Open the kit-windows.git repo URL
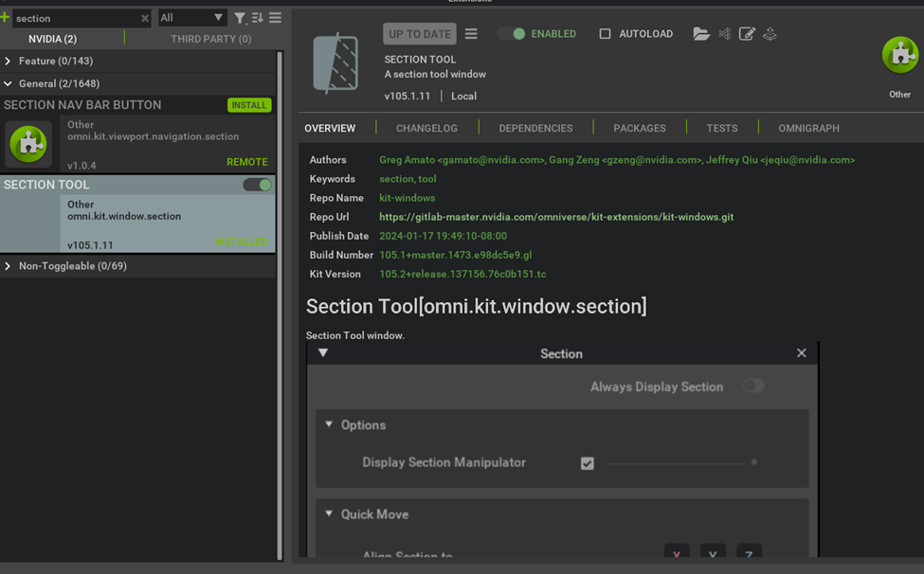 556,217
